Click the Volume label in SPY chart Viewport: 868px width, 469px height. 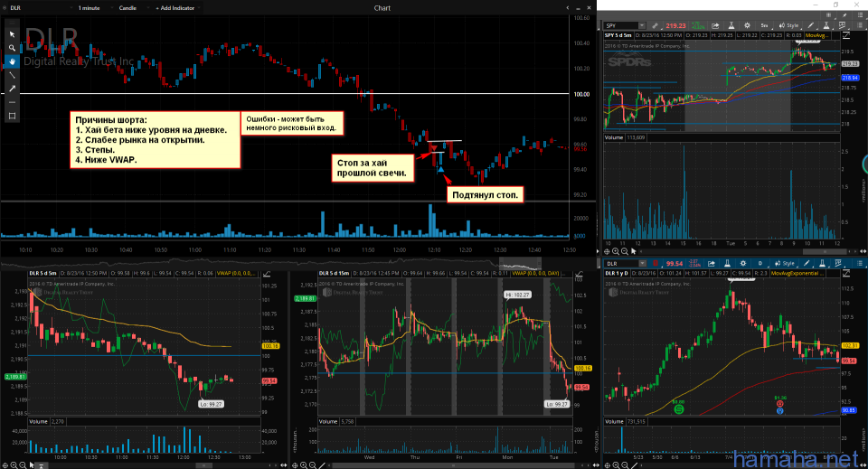click(613, 137)
